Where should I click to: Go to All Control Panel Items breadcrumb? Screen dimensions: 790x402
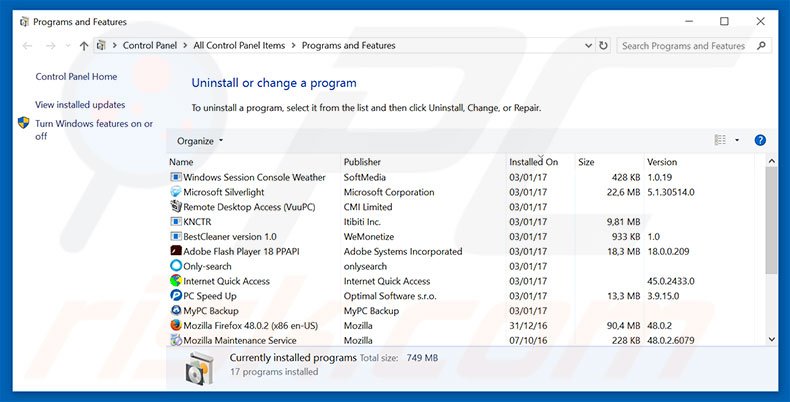(x=239, y=45)
